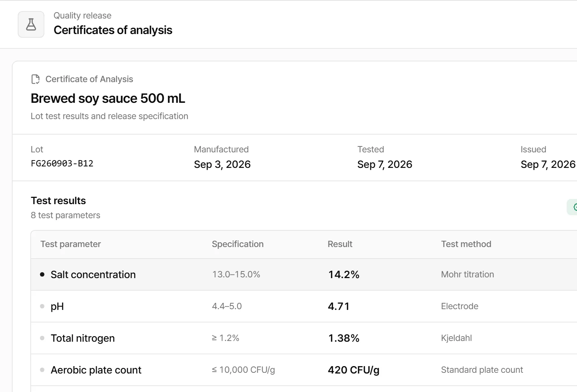Viewport: 577px width, 392px height.
Task: Click the Tested date Sep 7, 2026
Action: click(385, 164)
